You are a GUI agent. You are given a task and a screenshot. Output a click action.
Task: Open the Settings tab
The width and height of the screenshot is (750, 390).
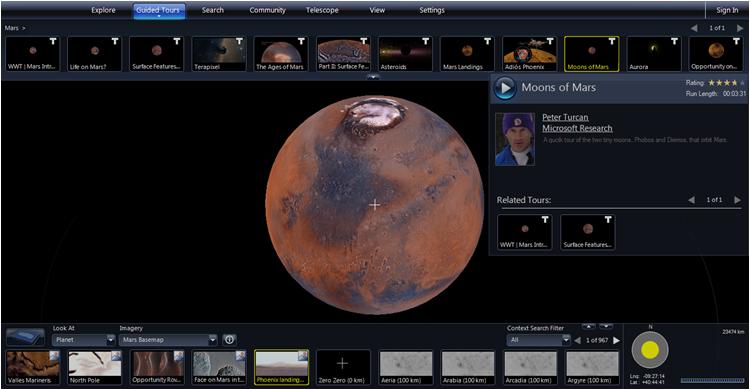(x=432, y=10)
